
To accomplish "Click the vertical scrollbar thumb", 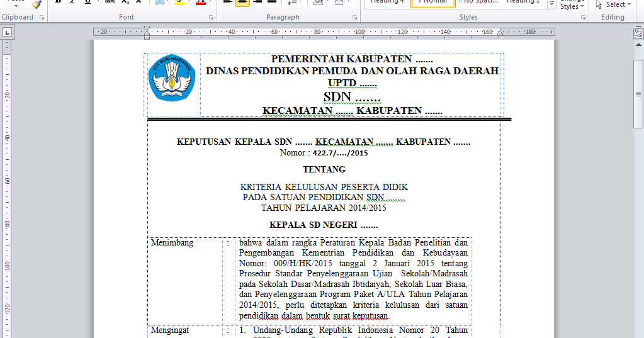I will coord(638,94).
